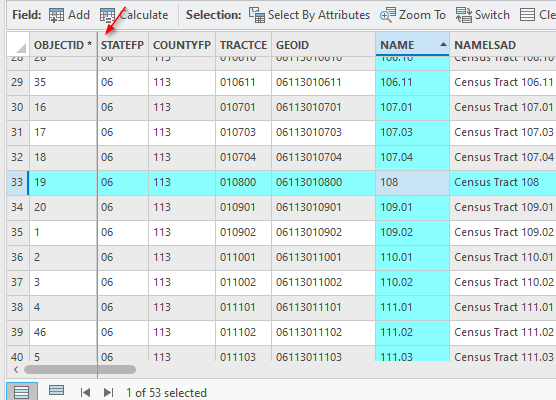556x400 pixels.
Task: Go to the first record
Action: (x=85, y=393)
